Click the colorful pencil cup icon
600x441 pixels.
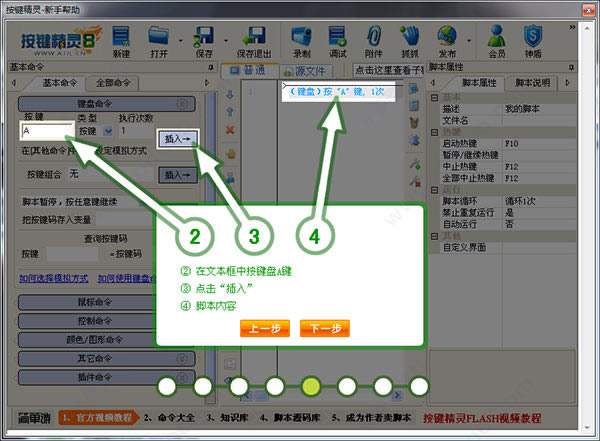coord(414,122)
